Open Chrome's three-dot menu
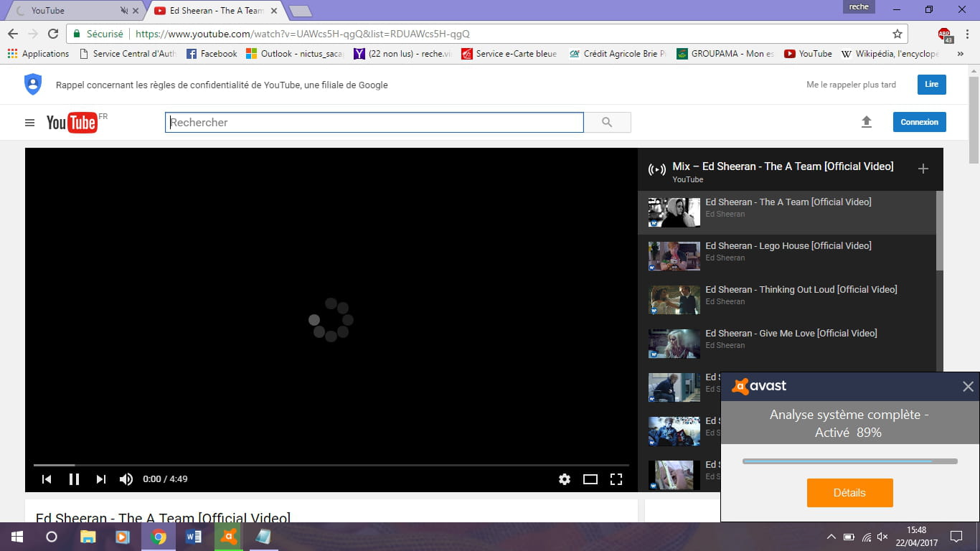This screenshot has height=551, width=980. pos(969,34)
